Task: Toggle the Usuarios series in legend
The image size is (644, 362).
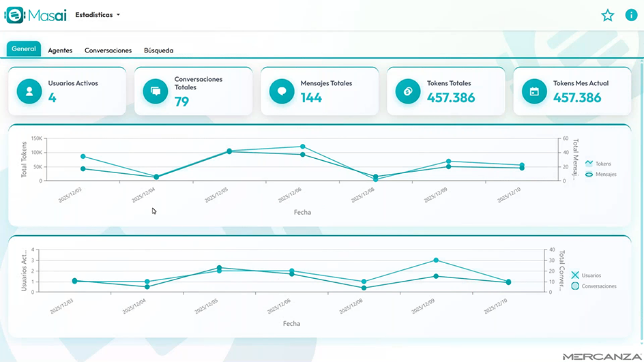Action: click(591, 275)
